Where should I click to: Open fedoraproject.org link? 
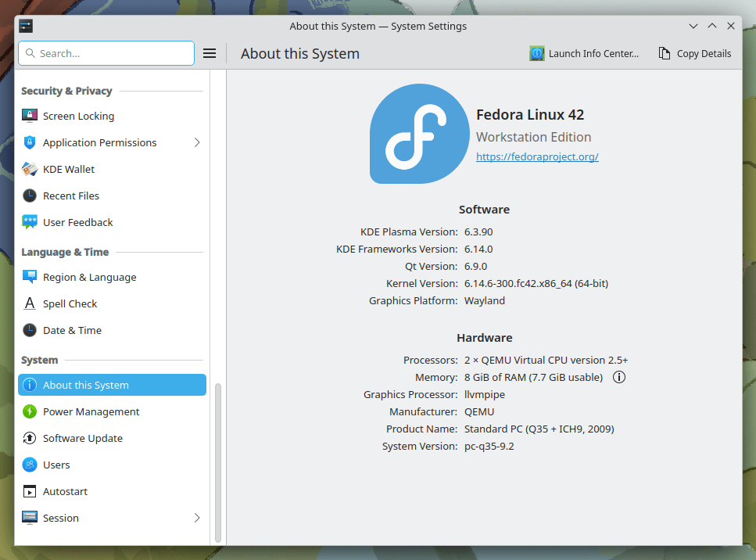[537, 156]
